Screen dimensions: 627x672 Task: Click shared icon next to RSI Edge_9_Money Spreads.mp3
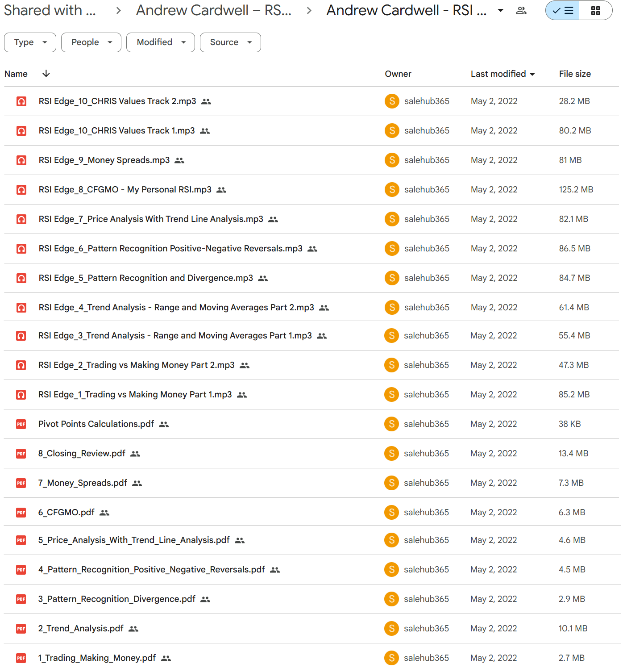coord(179,161)
